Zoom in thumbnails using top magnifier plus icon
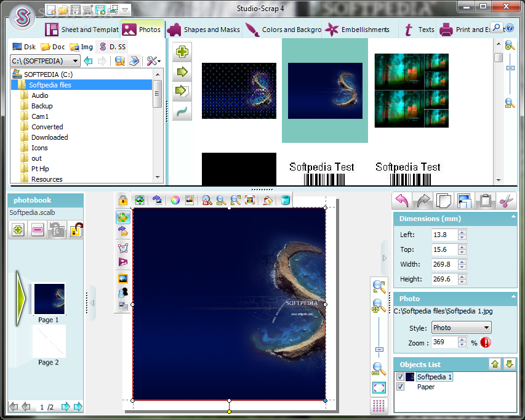Viewport: 525px width, 420px height. click(x=510, y=45)
